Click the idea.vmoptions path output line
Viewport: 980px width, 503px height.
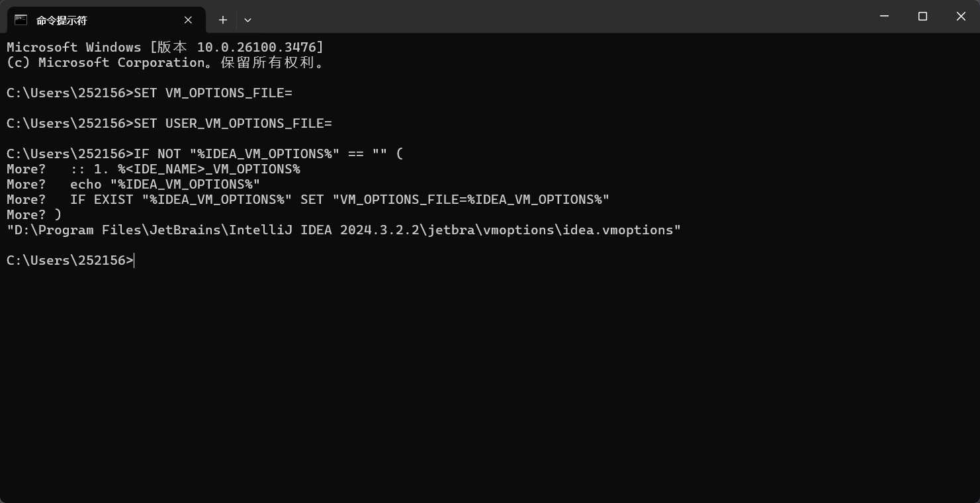344,230
